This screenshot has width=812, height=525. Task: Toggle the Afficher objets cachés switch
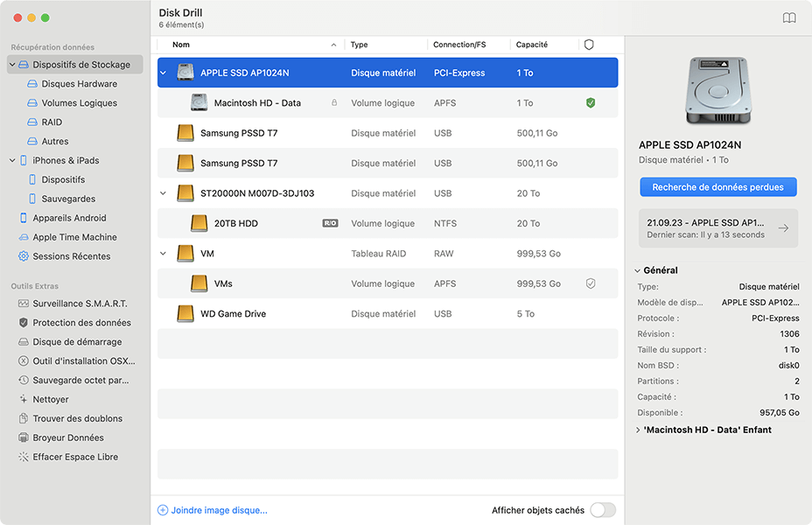click(603, 510)
